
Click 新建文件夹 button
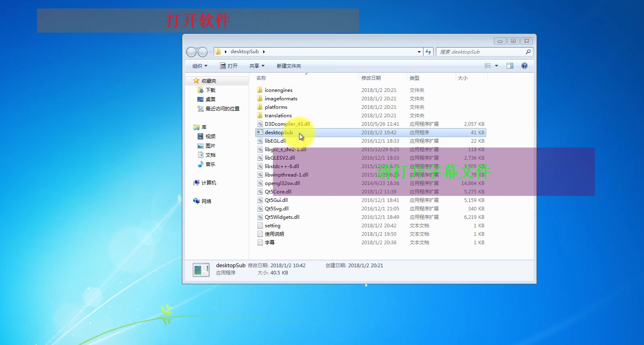[x=289, y=66]
